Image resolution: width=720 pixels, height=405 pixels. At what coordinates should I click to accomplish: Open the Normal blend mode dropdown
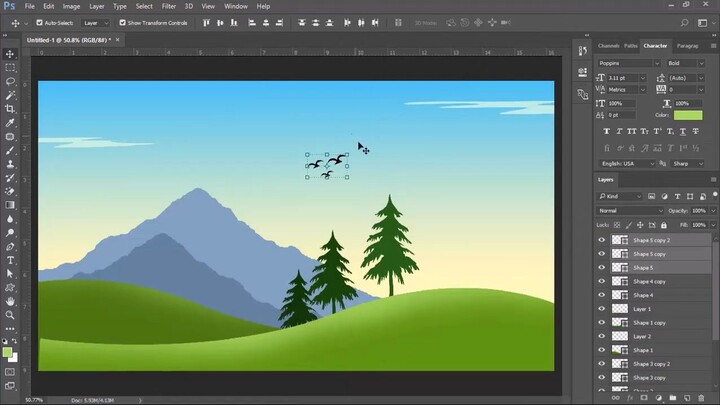pyautogui.click(x=630, y=211)
